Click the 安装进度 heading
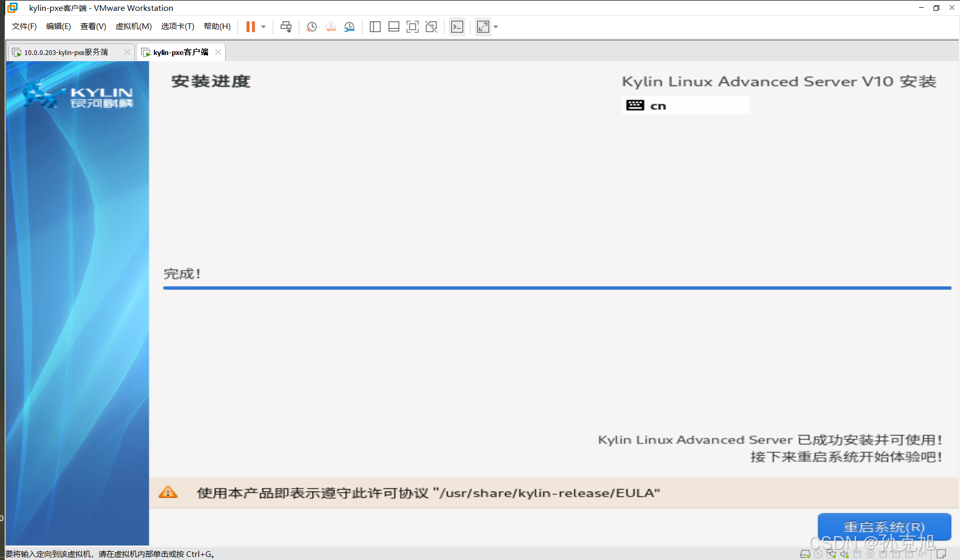The height and width of the screenshot is (560, 960). (x=211, y=81)
